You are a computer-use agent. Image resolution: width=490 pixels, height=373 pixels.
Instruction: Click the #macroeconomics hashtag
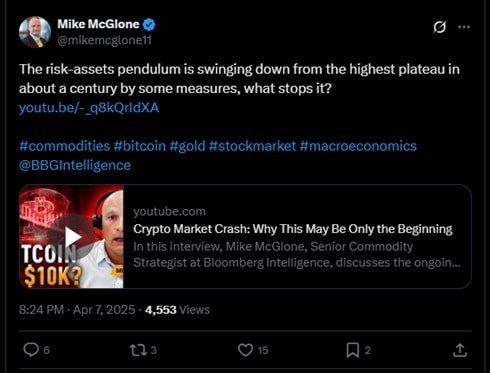pyautogui.click(x=358, y=146)
